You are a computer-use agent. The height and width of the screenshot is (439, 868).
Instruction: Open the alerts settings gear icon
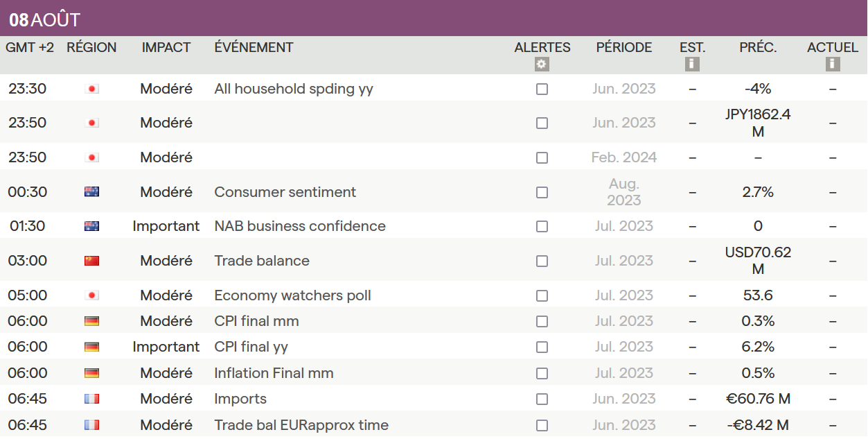542,64
